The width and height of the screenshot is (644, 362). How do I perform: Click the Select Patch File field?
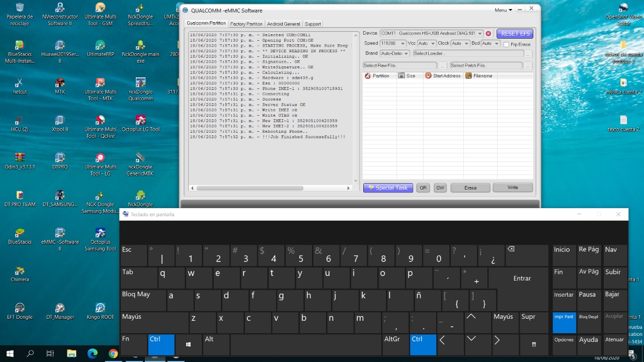486,66
